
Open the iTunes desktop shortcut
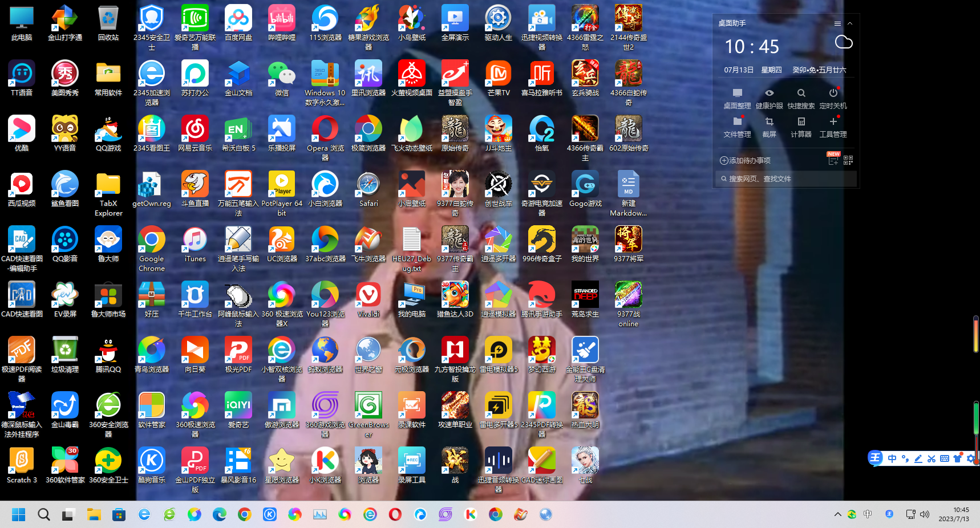(x=195, y=241)
